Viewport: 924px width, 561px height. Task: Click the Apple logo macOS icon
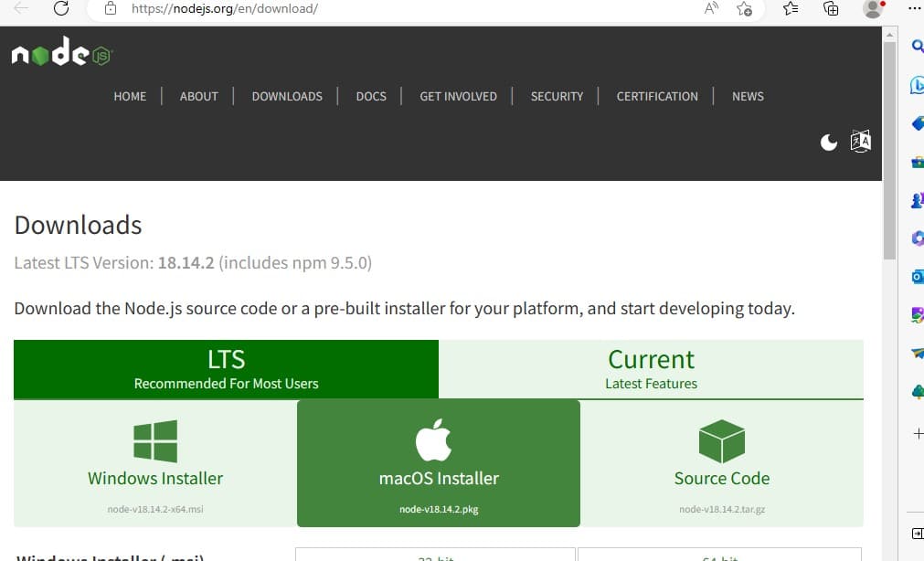point(434,439)
